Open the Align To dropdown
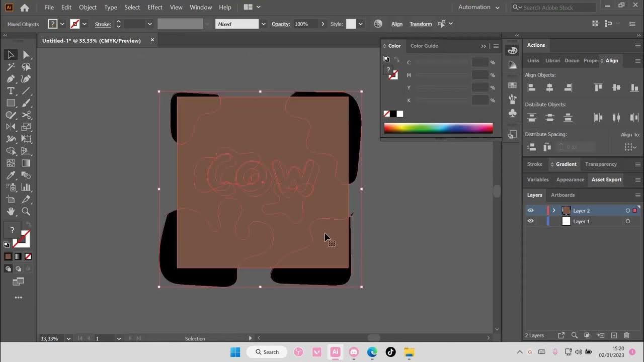This screenshot has height=362, width=644. coord(630,147)
